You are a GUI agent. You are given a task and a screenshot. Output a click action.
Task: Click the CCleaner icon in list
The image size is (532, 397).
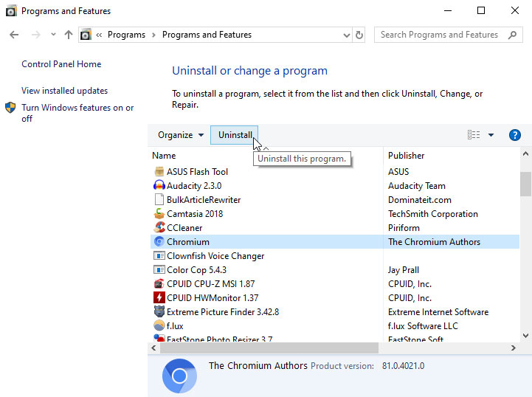pos(159,228)
